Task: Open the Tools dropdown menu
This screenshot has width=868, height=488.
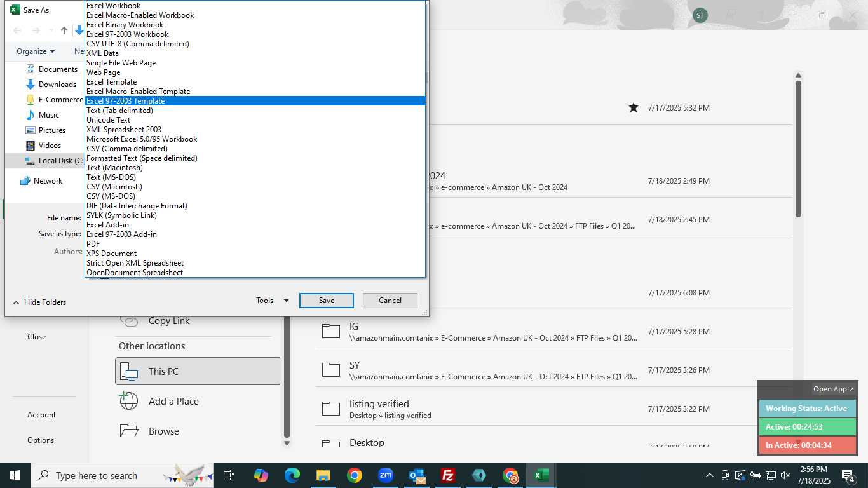Action: [272, 301]
